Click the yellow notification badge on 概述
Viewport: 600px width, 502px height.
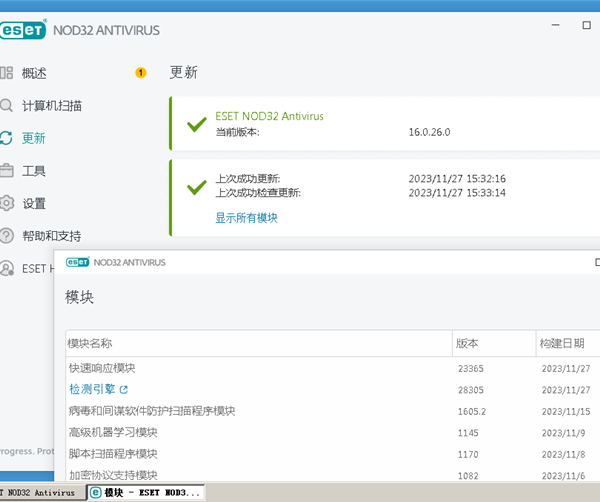click(140, 73)
